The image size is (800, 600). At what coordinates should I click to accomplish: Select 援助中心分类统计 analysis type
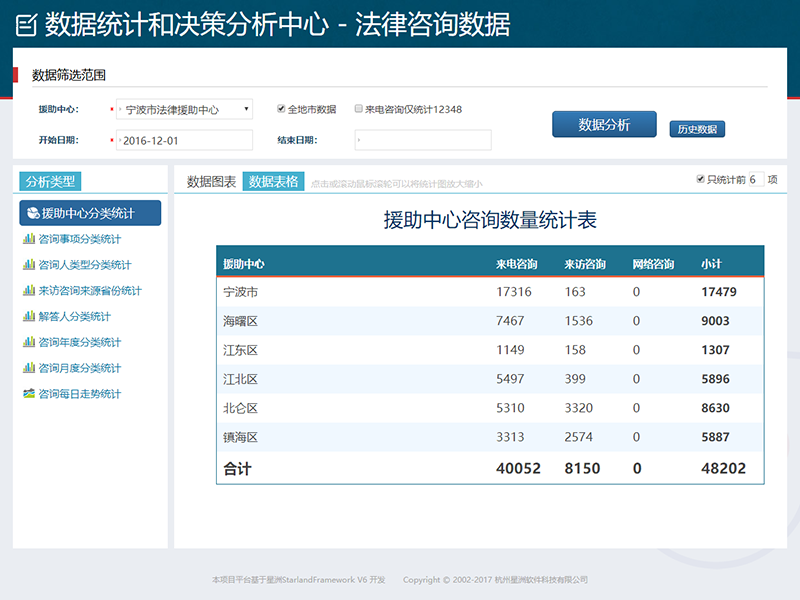point(90,213)
